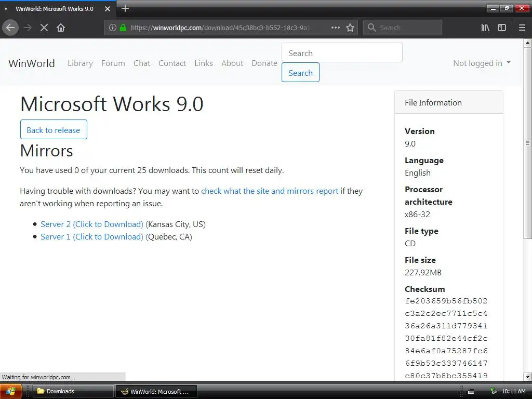The width and height of the screenshot is (532, 399).
Task: Toggle the sidebar view icon
Action: point(502,28)
